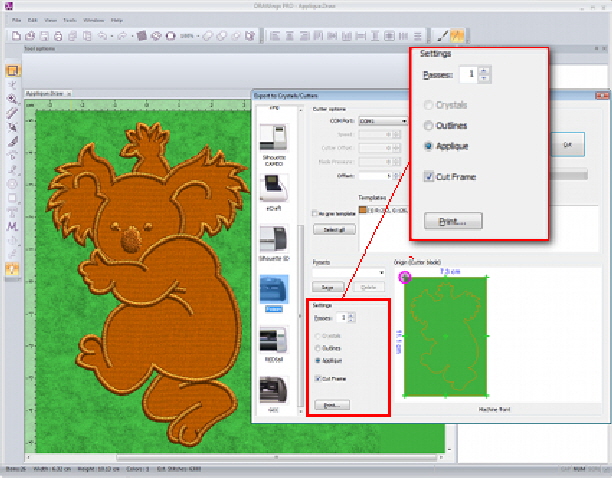Increase Passes with the up stepper arrow
This screenshot has height=478, width=612.
[351, 315]
